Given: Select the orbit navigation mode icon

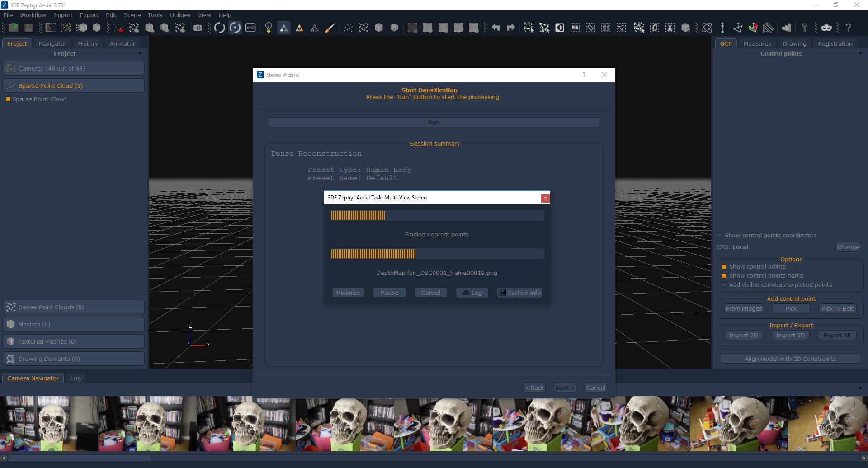Looking at the screenshot, I should [x=220, y=28].
